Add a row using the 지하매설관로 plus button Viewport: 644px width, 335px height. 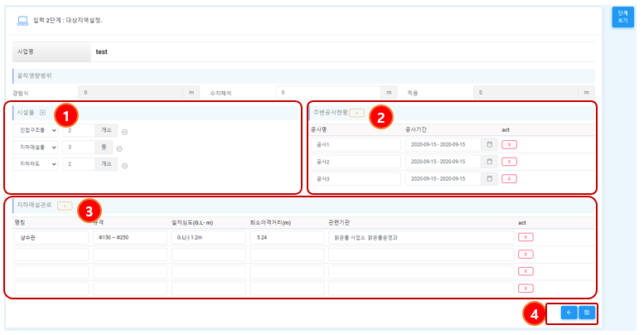[65, 206]
